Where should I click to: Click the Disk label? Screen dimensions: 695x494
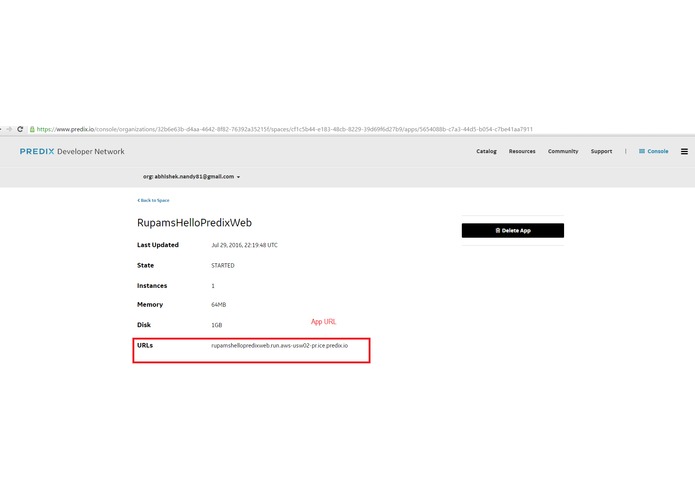tap(144, 325)
